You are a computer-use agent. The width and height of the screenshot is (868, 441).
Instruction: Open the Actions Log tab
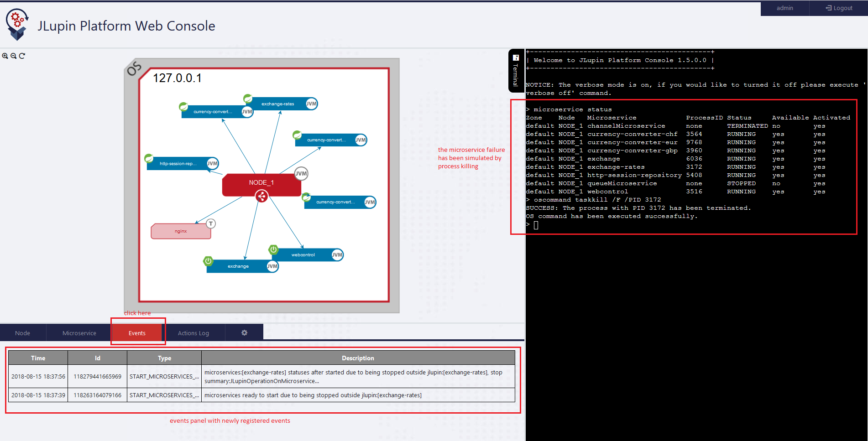pos(193,333)
